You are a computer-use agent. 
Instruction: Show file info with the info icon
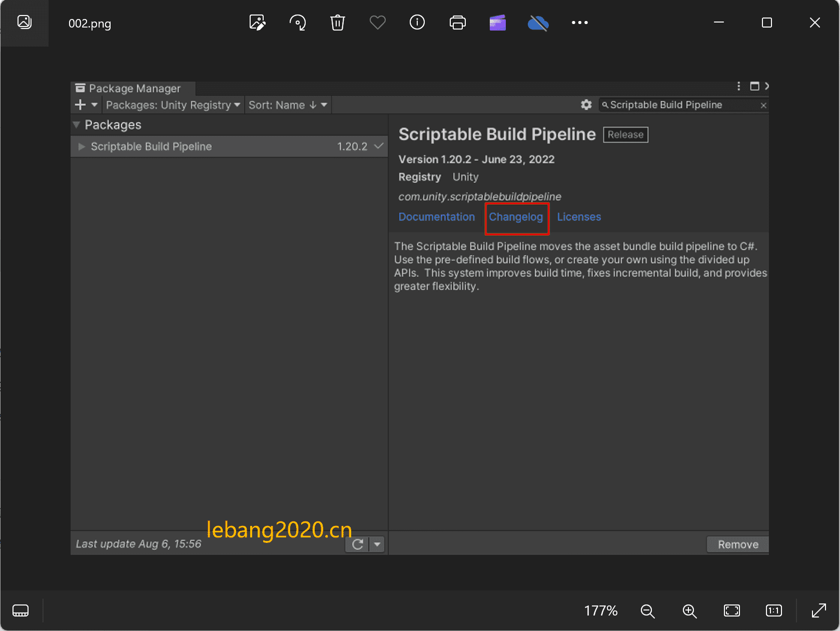(417, 23)
